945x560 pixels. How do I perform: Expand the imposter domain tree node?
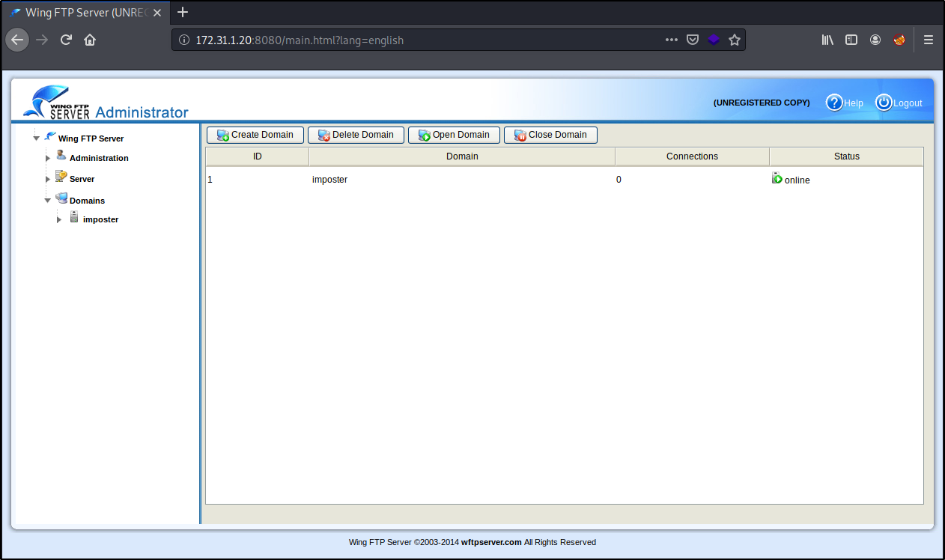(59, 219)
